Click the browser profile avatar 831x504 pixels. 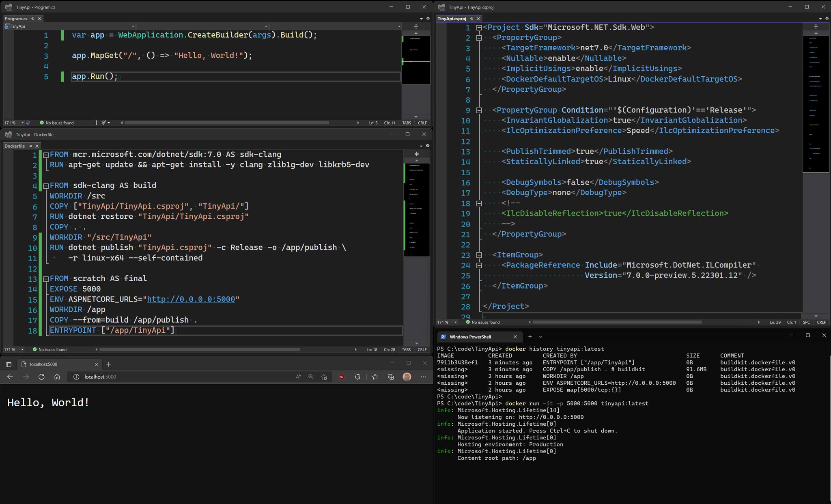click(x=407, y=377)
